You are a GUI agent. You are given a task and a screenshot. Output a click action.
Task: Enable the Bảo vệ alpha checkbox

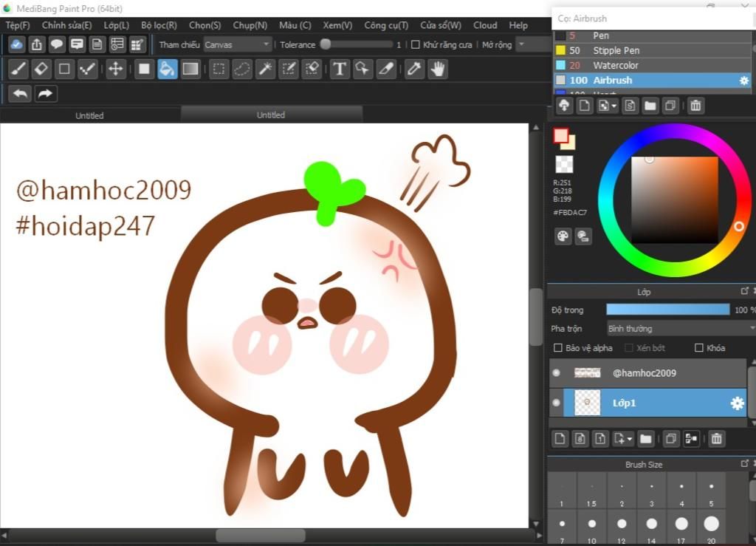coord(558,348)
